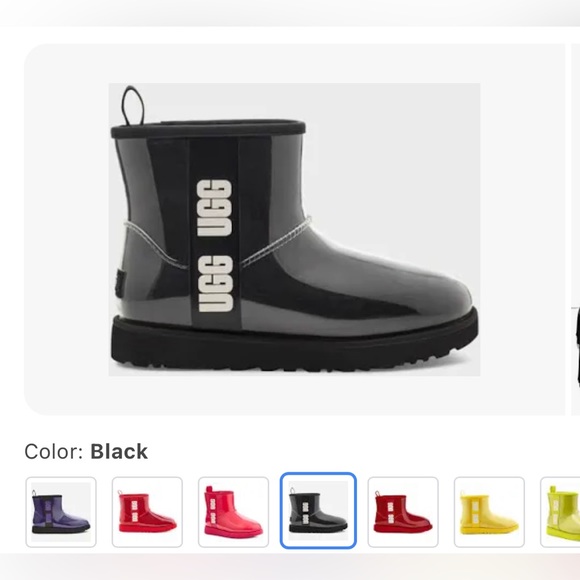Click the heel pull loop of the boot

coord(133,106)
